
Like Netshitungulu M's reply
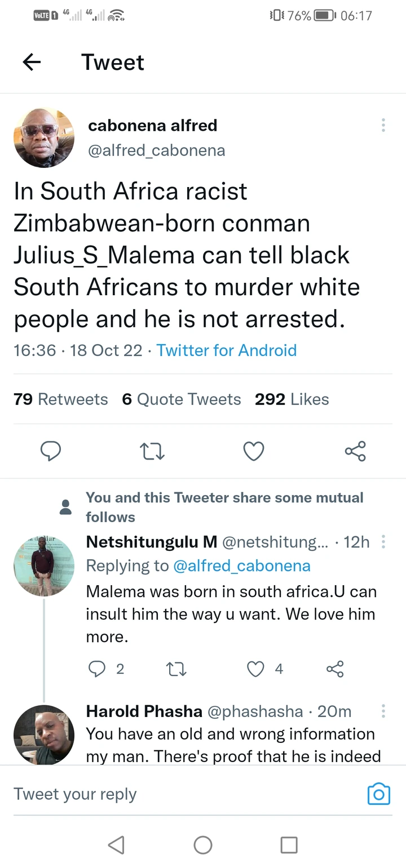[x=256, y=669]
